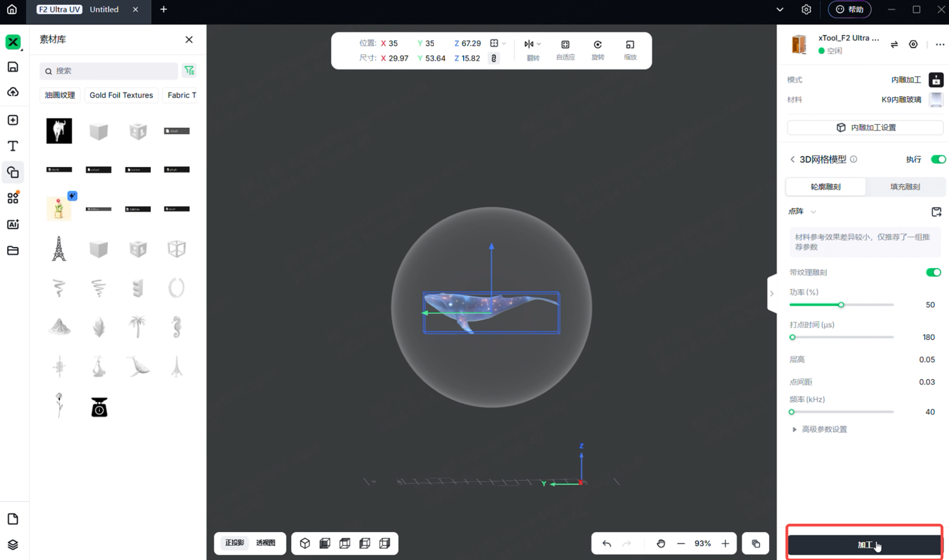
Task: Click the save project icon
Action: [13, 67]
